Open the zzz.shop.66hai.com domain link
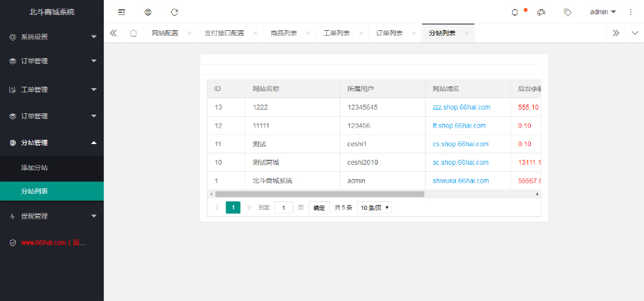 click(x=461, y=107)
